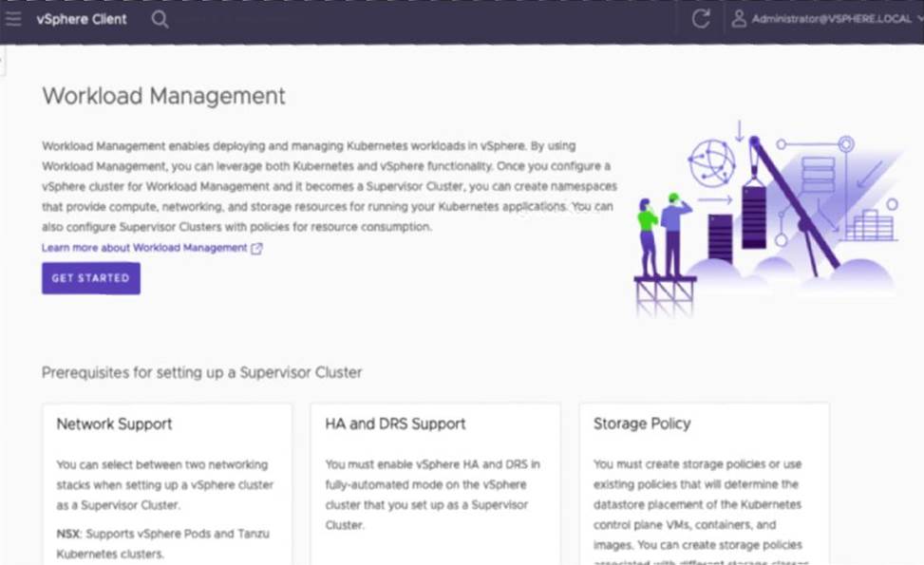Click the Storage Policy description text
This screenshot has height=565, width=924.
click(698, 503)
